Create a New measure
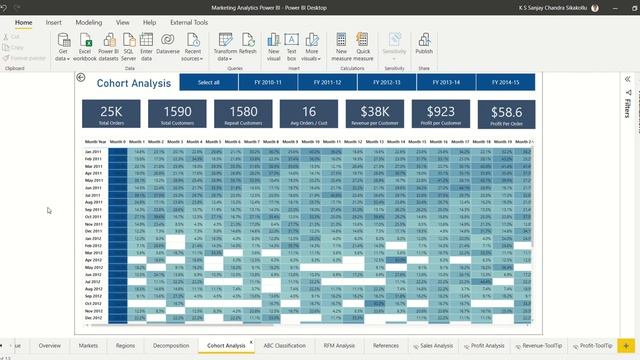640x360 pixels. click(341, 47)
